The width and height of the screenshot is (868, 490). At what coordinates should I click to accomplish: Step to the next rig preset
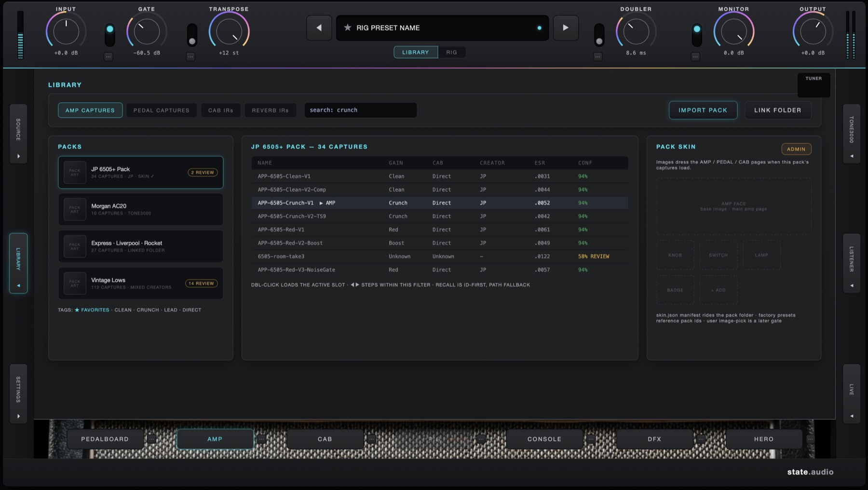566,28
